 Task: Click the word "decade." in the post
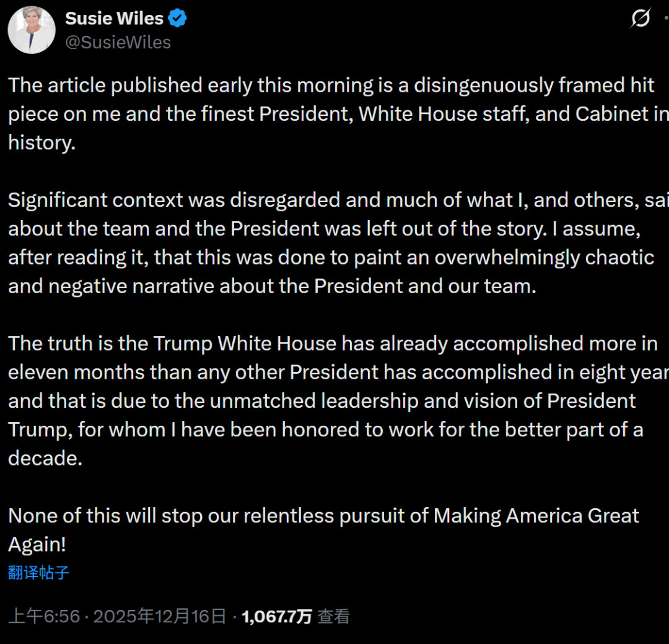click(45, 458)
